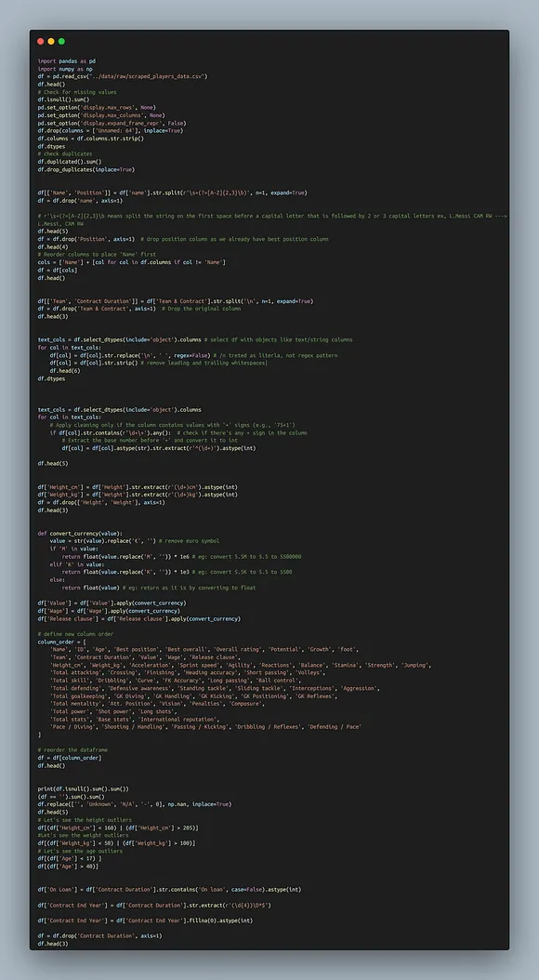This screenshot has height=980, width=539.
Task: Click the df.replace line with np.nan
Action: click(134, 803)
